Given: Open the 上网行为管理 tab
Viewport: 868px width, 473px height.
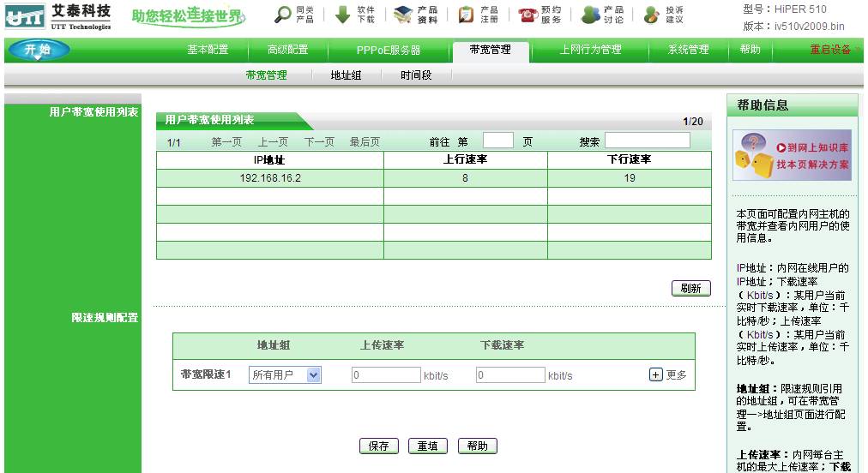Looking at the screenshot, I should (x=590, y=50).
